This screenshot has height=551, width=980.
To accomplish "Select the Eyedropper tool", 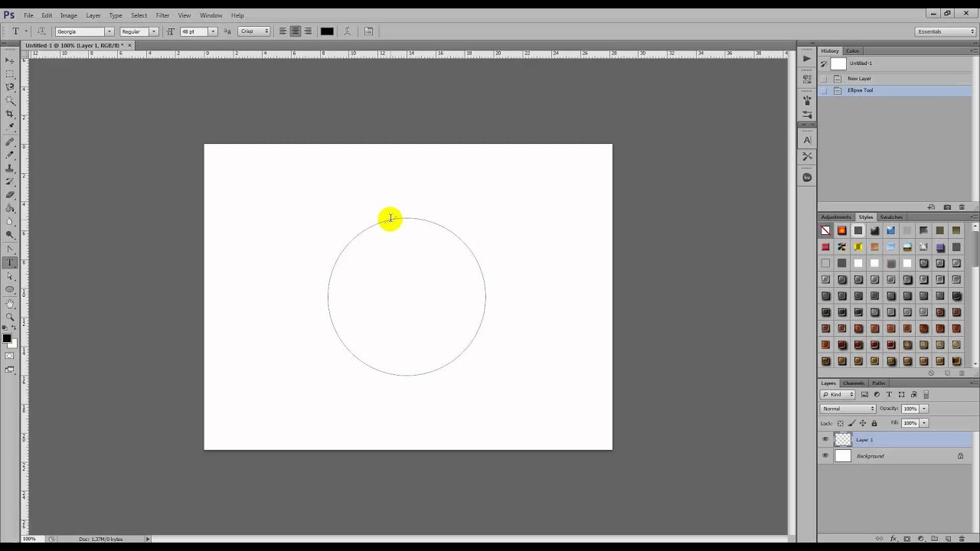I will pos(10,126).
